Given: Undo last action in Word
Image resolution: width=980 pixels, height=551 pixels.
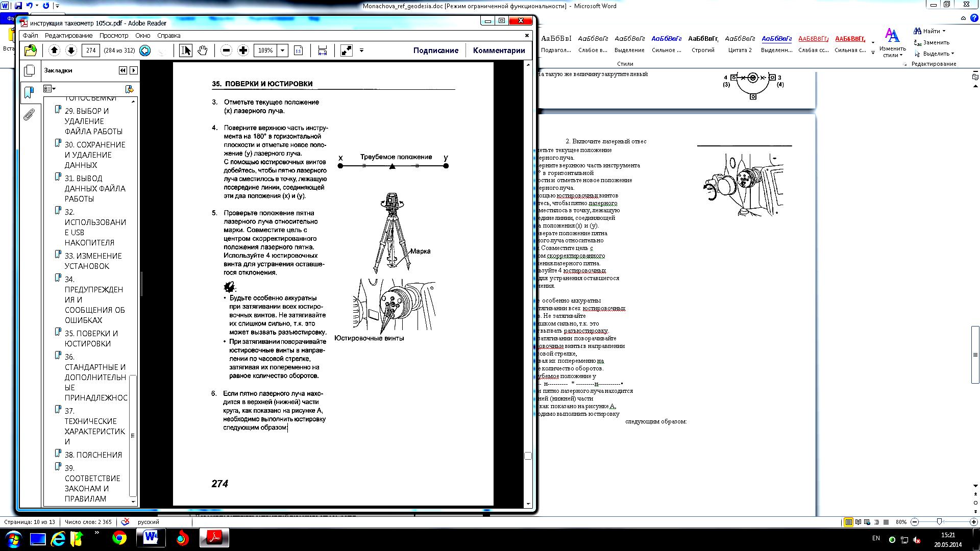Looking at the screenshot, I should (x=30, y=6).
